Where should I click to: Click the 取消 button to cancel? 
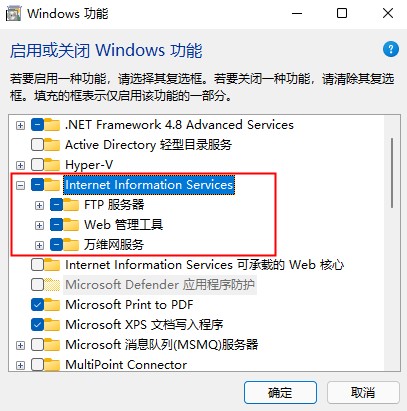tap(363, 392)
